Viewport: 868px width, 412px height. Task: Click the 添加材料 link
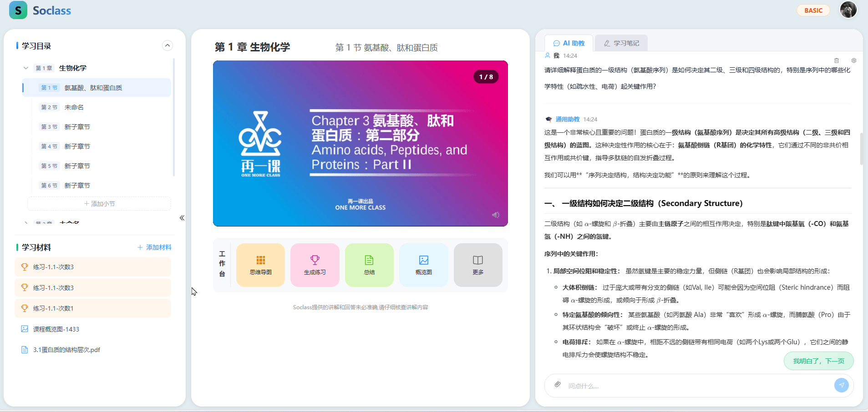[x=154, y=247]
